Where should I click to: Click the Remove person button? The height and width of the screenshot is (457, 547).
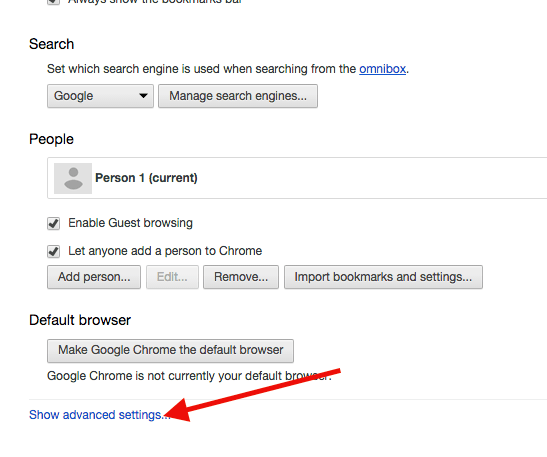(x=241, y=277)
